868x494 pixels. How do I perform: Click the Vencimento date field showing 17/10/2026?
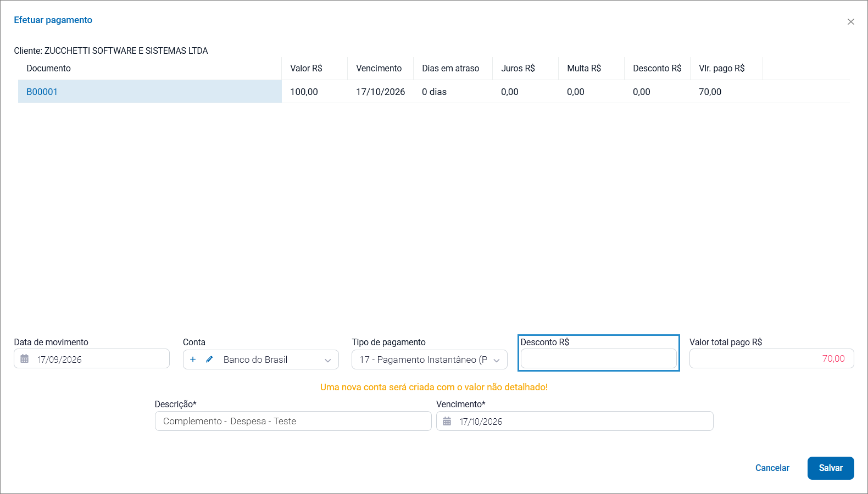575,421
